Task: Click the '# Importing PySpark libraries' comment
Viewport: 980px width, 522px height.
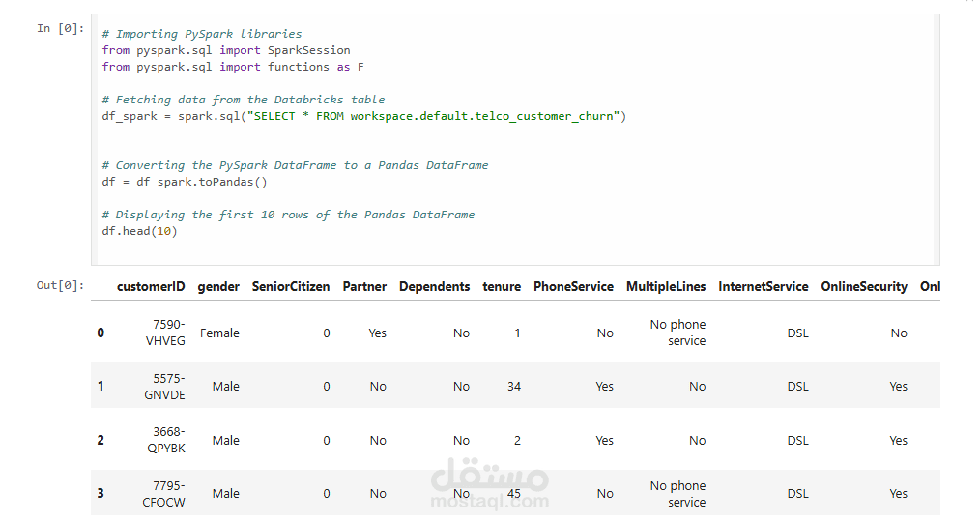Action: click(201, 34)
